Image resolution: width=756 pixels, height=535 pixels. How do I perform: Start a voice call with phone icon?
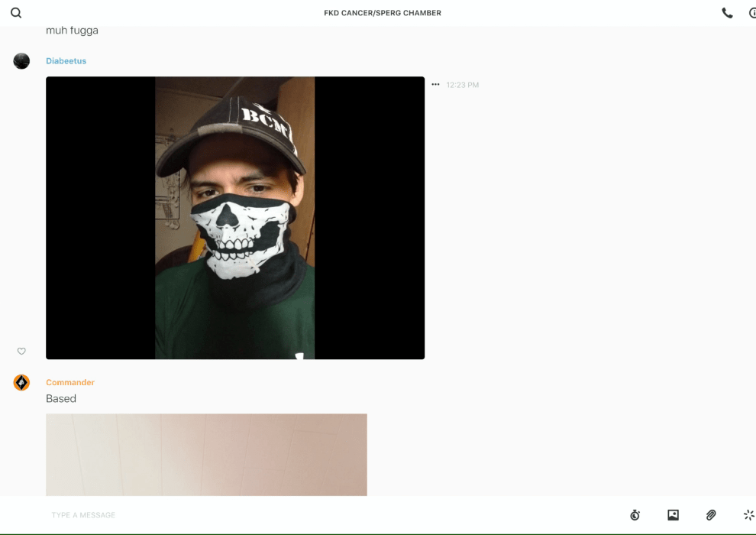click(727, 13)
